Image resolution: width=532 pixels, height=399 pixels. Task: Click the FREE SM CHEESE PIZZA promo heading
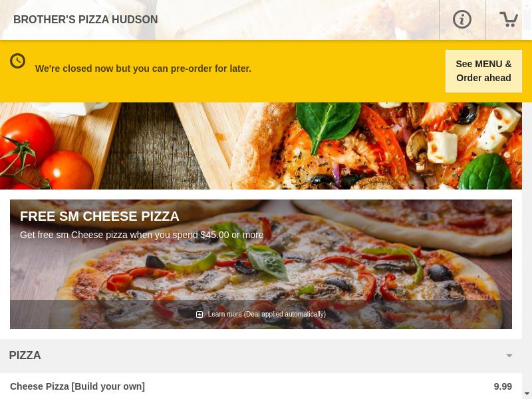(99, 216)
